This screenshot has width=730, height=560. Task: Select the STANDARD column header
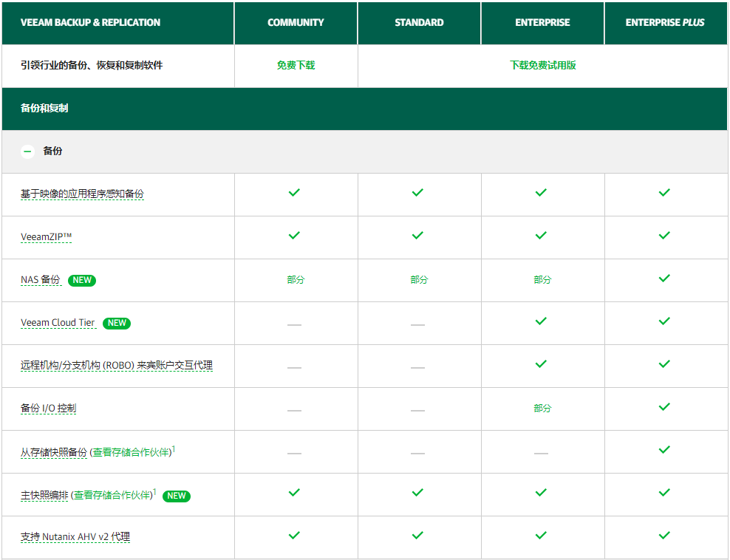coord(419,22)
